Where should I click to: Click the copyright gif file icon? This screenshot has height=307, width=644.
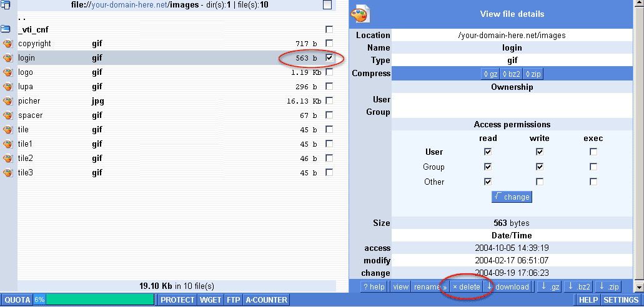(7, 44)
